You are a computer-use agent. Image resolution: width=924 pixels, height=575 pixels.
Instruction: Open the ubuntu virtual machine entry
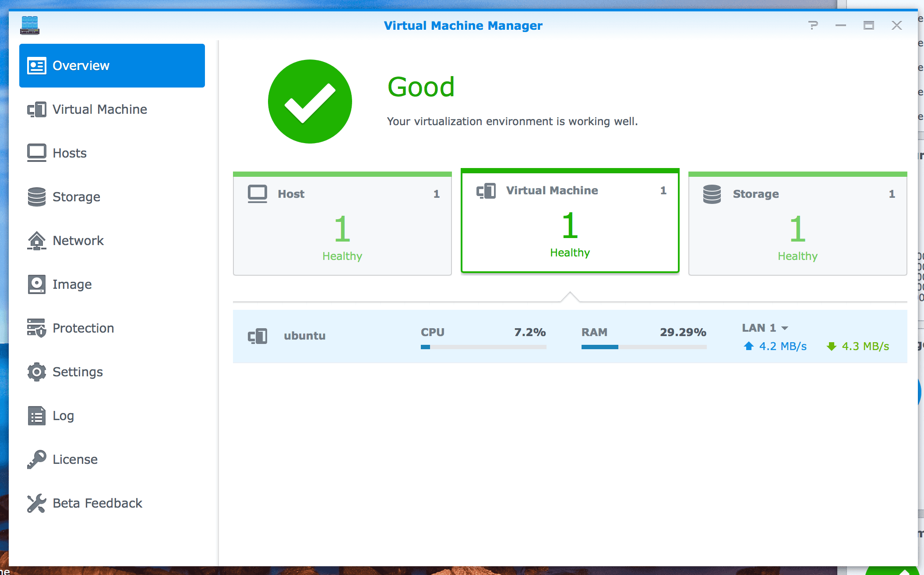click(x=304, y=336)
